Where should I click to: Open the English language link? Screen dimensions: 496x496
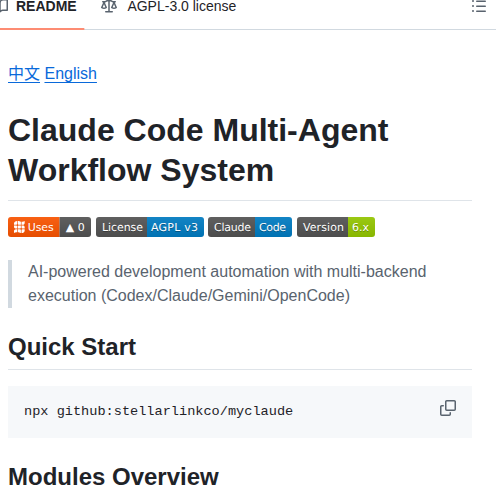[x=71, y=74]
